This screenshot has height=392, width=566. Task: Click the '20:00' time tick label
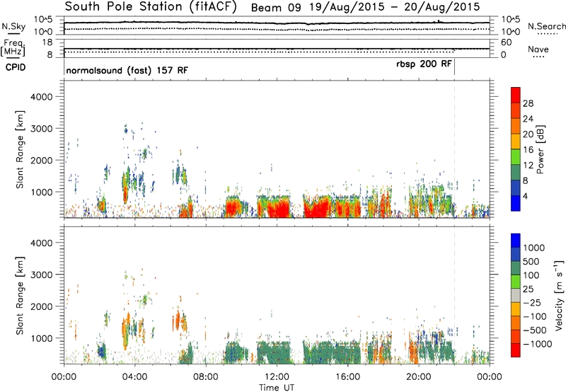point(418,377)
